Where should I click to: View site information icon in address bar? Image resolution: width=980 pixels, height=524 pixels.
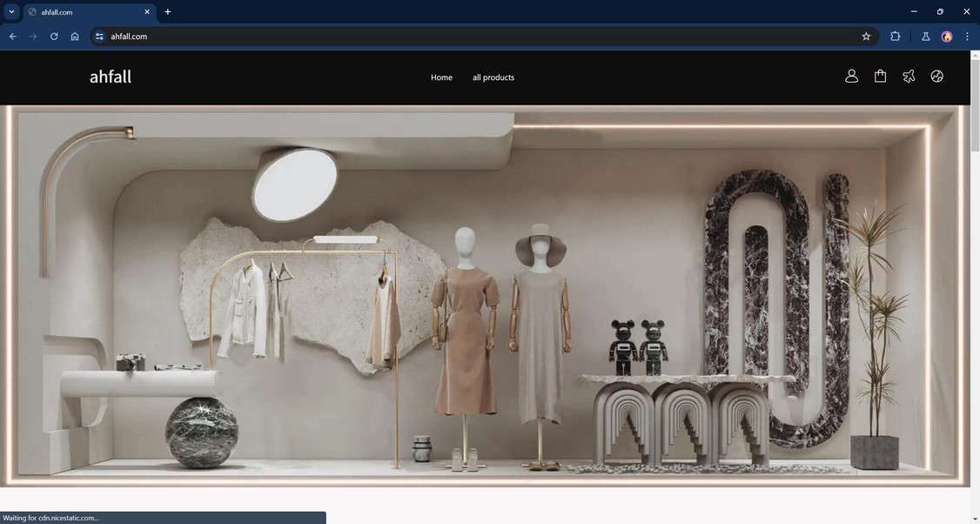(99, 37)
